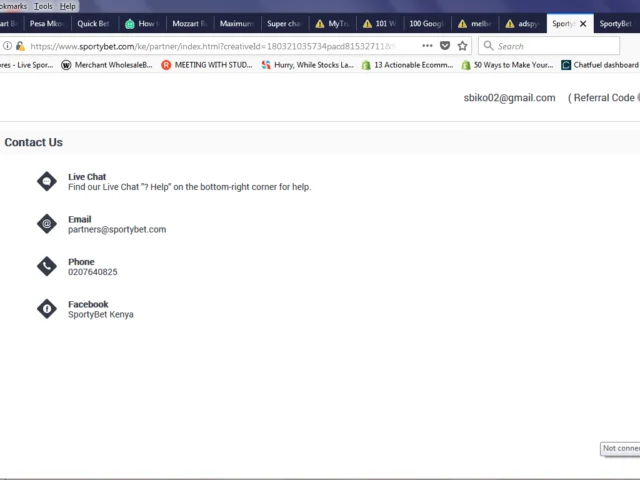Screen dimensions: 640x480
Task: Click the Save to Pocket icon
Action: (445, 46)
